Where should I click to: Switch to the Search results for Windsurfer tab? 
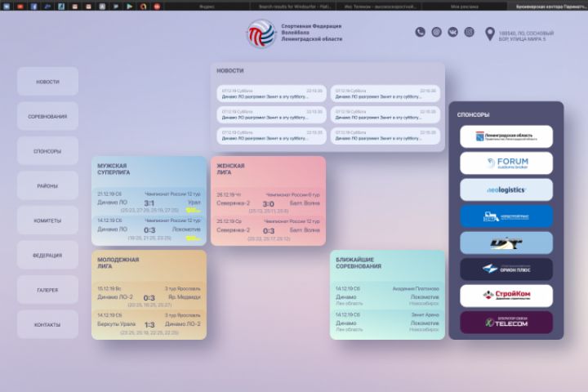click(x=294, y=6)
